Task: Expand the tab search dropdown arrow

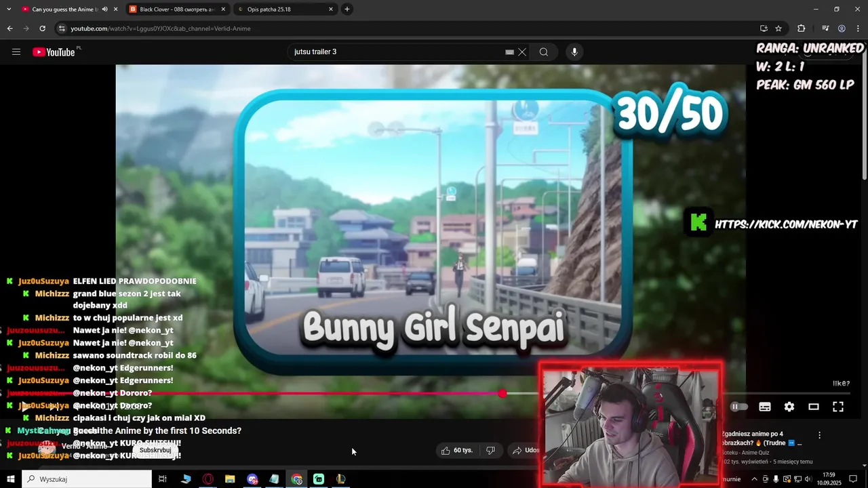Action: (9, 9)
